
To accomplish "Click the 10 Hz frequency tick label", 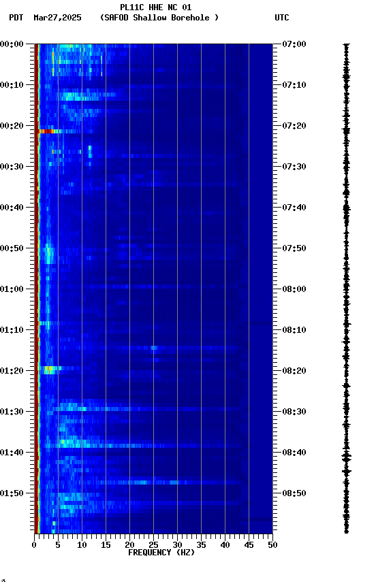I will 82,545.
